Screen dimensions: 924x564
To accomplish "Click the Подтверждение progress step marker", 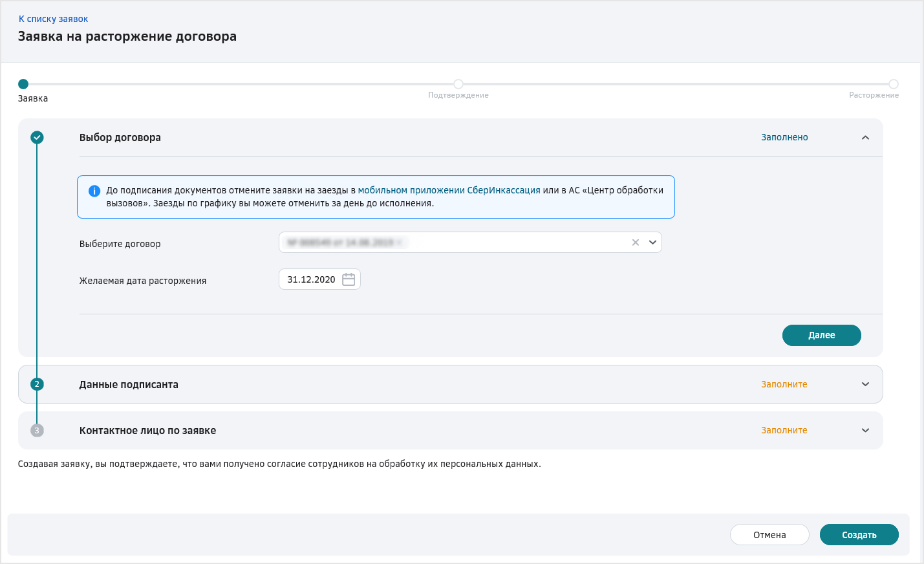I will pos(458,84).
